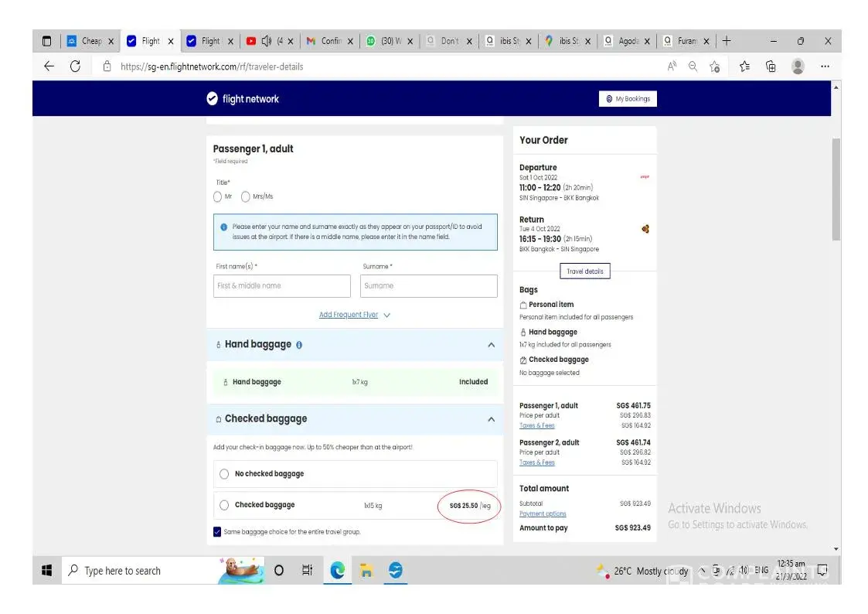Click the flight network logo

click(243, 99)
